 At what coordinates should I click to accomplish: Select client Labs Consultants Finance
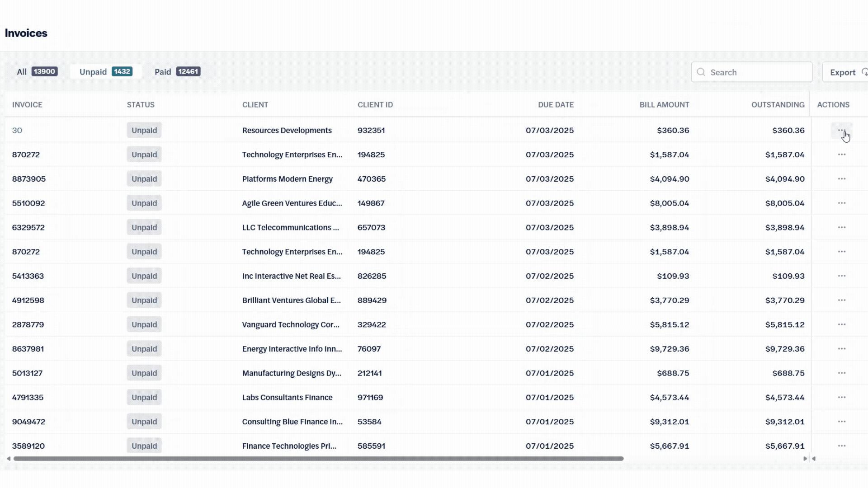pyautogui.click(x=287, y=398)
